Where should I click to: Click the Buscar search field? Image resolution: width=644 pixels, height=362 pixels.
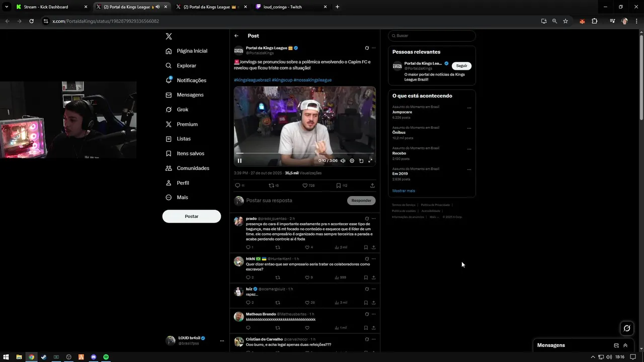click(x=432, y=36)
